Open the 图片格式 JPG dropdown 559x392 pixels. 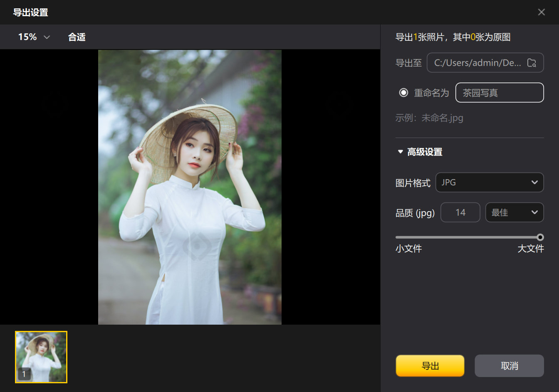point(489,182)
